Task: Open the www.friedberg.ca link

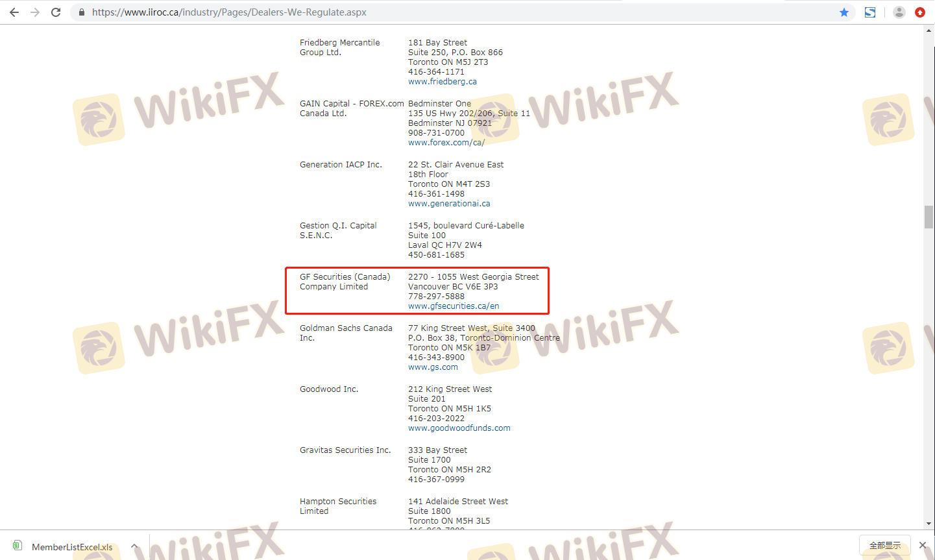Action: [442, 82]
